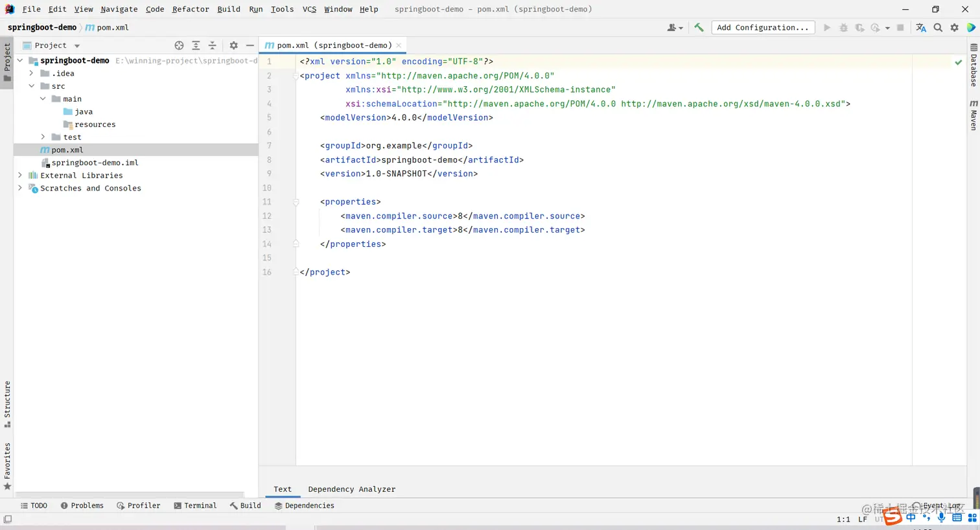Collapse the main folder
The height and width of the screenshot is (530, 980).
(x=43, y=98)
